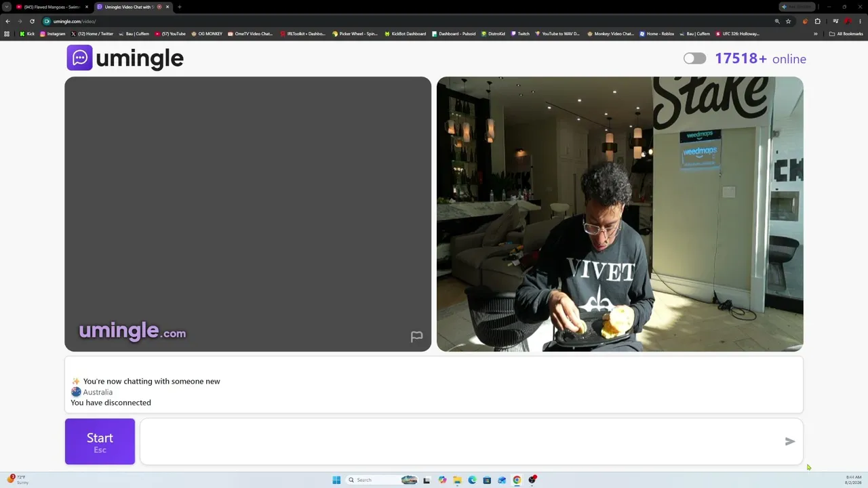Click the "Australia" country text in chat
Screen dimensions: 868x488
[x=98, y=392]
